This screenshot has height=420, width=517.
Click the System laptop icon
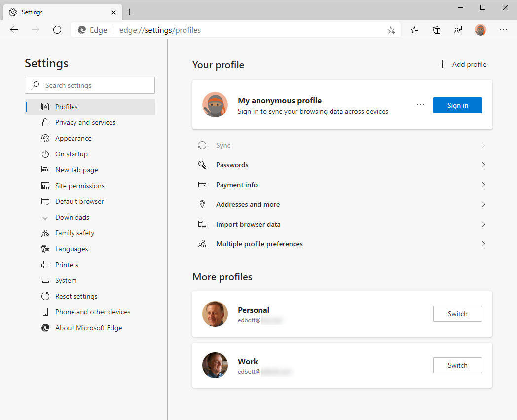pyautogui.click(x=45, y=280)
